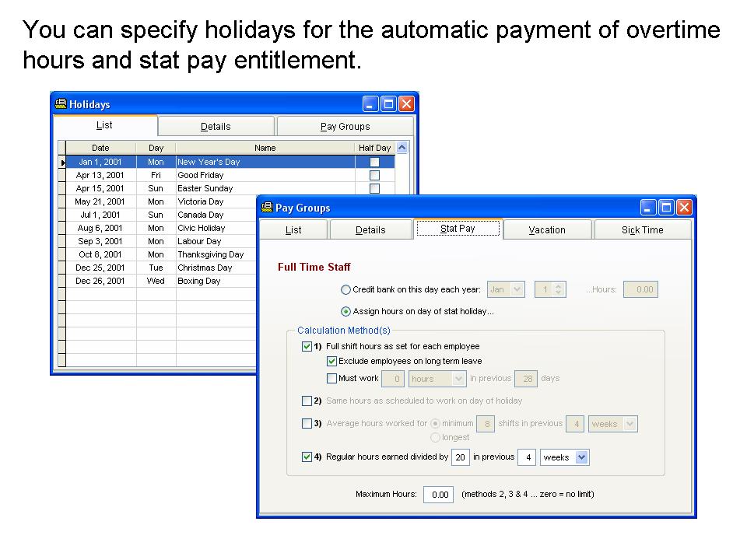Enable the Must work requirement checkbox
This screenshot has height=560, width=747.
tap(332, 379)
